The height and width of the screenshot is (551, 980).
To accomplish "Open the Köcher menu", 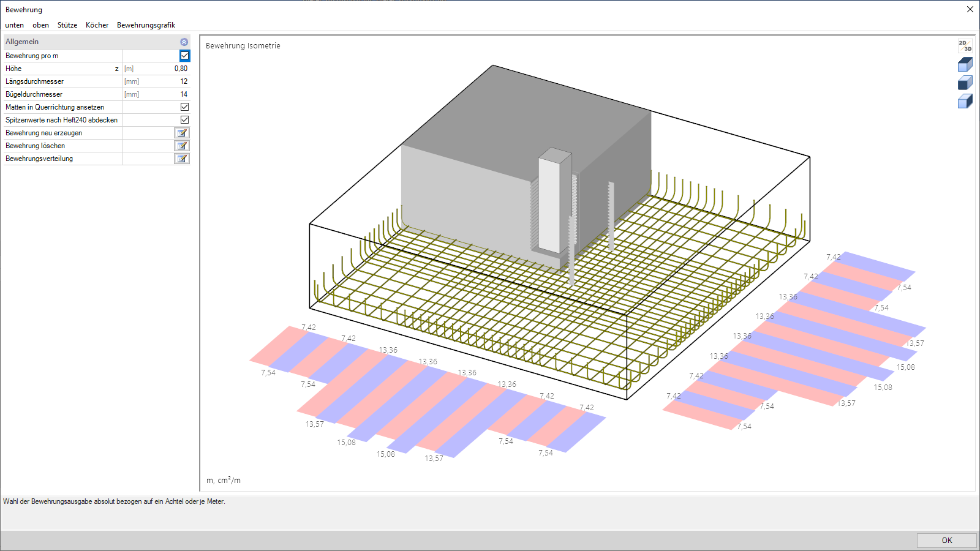I will click(97, 25).
